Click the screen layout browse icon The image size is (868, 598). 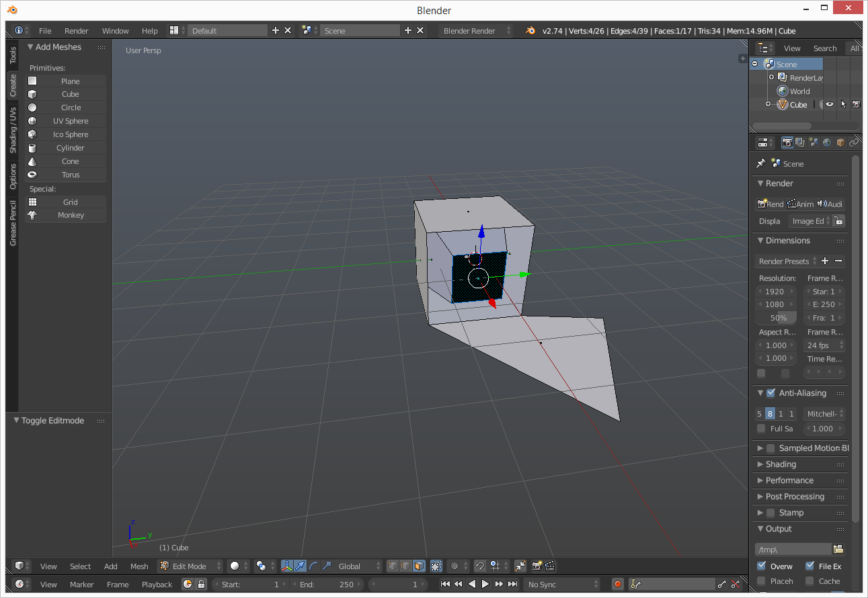point(177,30)
